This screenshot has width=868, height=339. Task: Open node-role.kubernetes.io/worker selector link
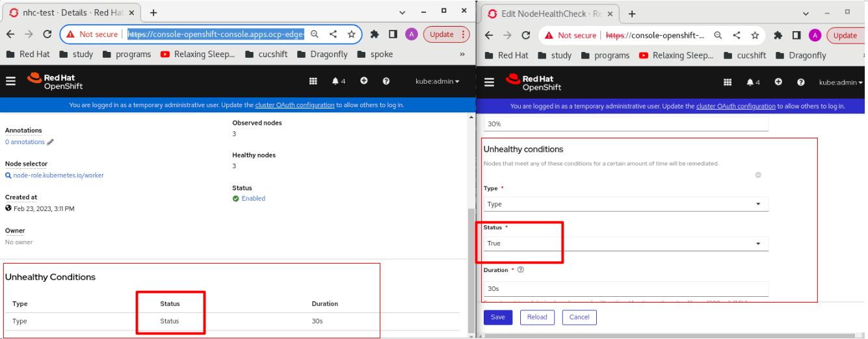point(58,175)
